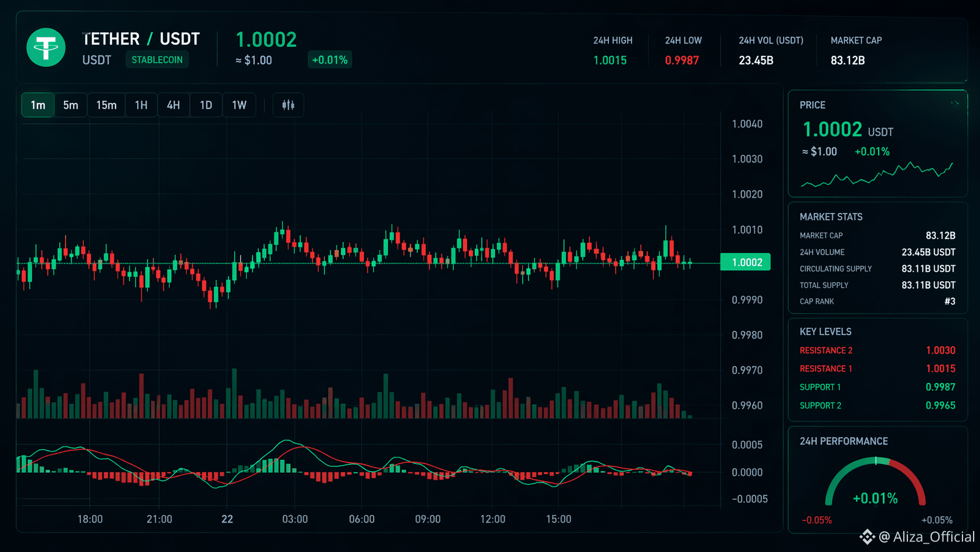Click the KEY LEVELS heading
The height and width of the screenshot is (552, 980).
tap(825, 332)
